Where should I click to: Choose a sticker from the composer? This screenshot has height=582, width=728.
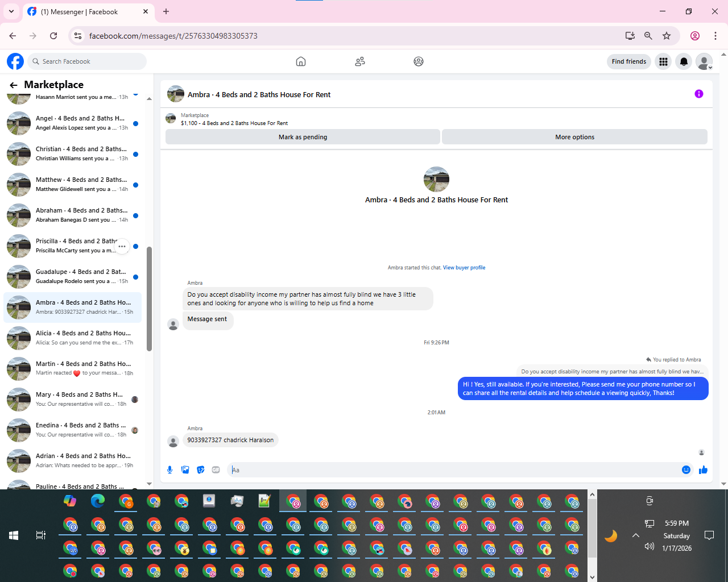tap(200, 469)
